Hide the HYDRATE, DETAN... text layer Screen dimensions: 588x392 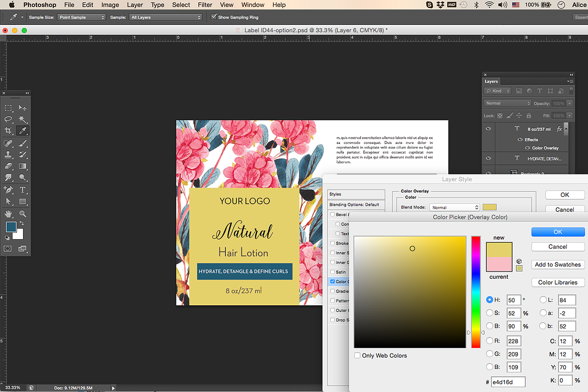tap(488, 158)
